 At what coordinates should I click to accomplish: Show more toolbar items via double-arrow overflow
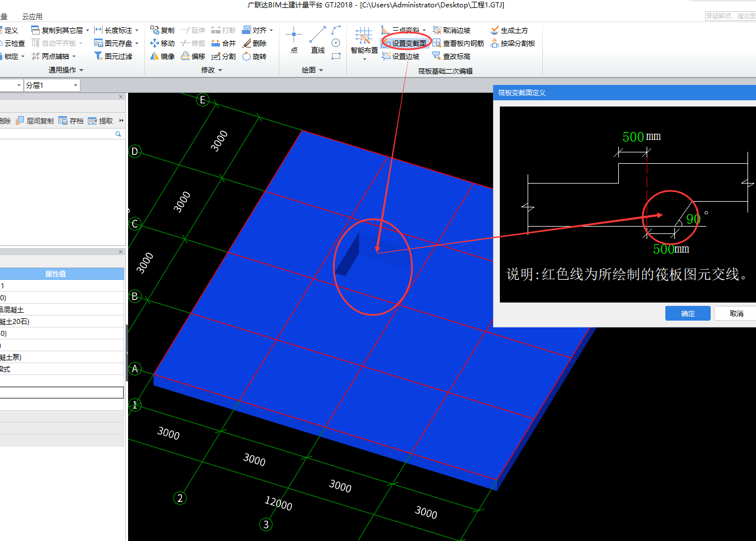coord(121,121)
